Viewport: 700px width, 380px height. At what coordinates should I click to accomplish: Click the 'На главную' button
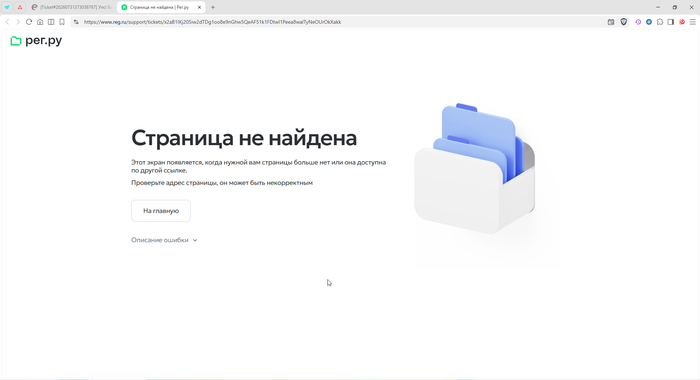click(x=161, y=211)
